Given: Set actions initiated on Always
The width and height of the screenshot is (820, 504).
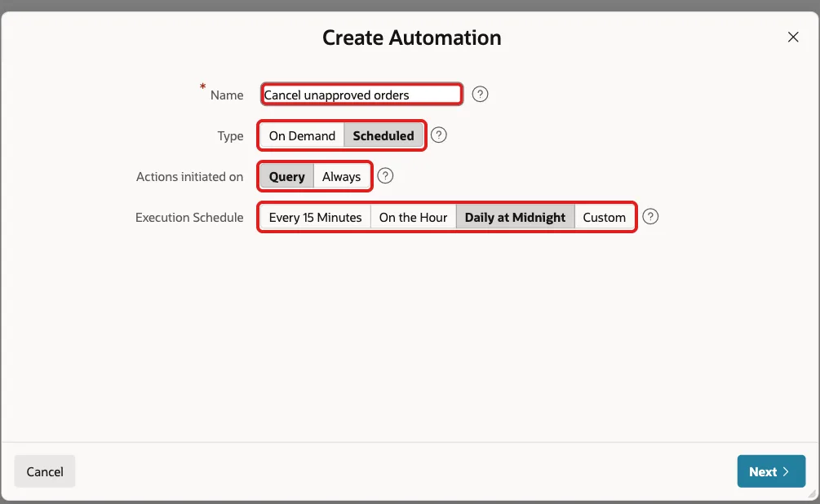Looking at the screenshot, I should click(x=342, y=176).
